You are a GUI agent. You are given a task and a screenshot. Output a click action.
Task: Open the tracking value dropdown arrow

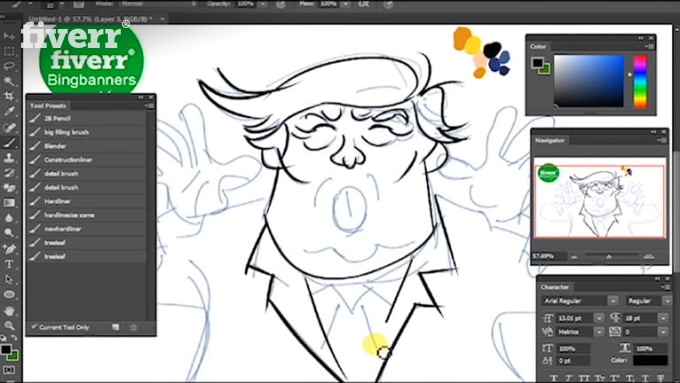coord(663,332)
